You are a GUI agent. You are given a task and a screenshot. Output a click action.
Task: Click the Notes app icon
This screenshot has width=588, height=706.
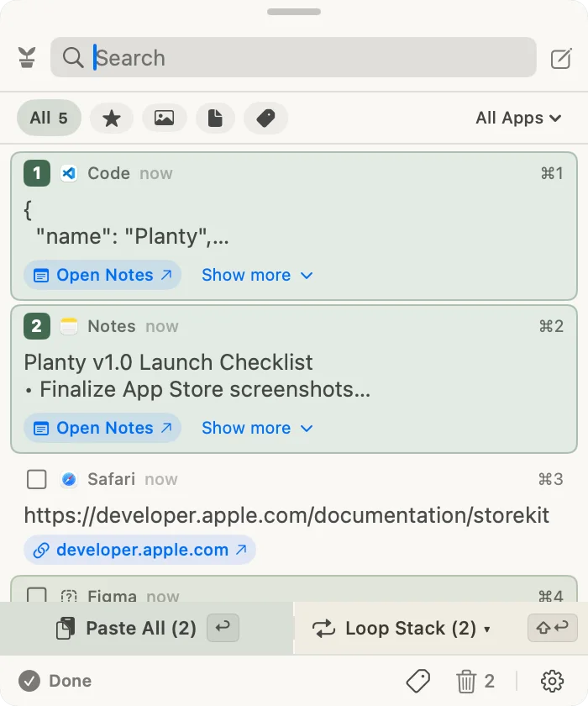69,326
